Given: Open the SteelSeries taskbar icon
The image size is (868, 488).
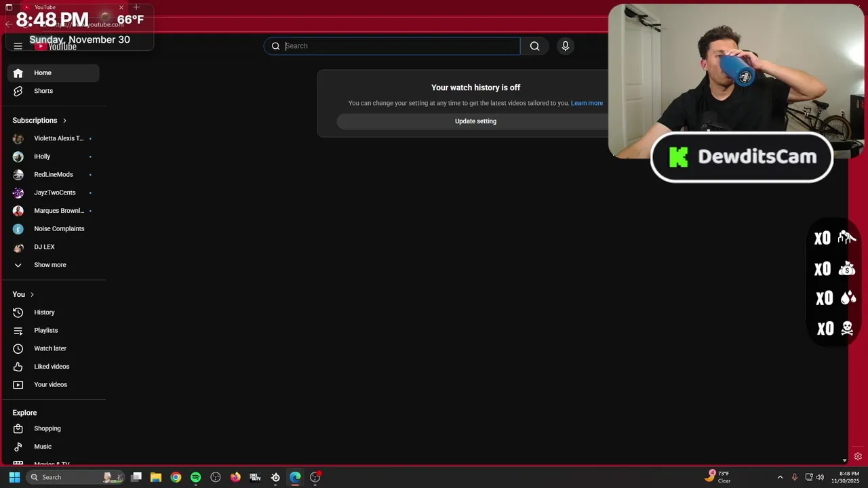Looking at the screenshot, I should click(275, 477).
